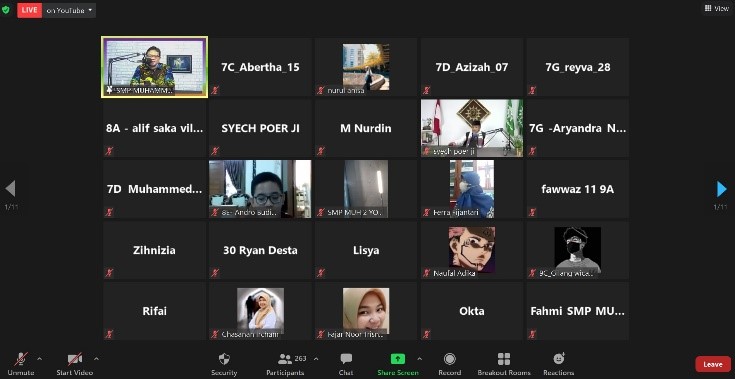
Task: Click muted mic icon on 30 Ryan Desta tile
Action: [215, 273]
